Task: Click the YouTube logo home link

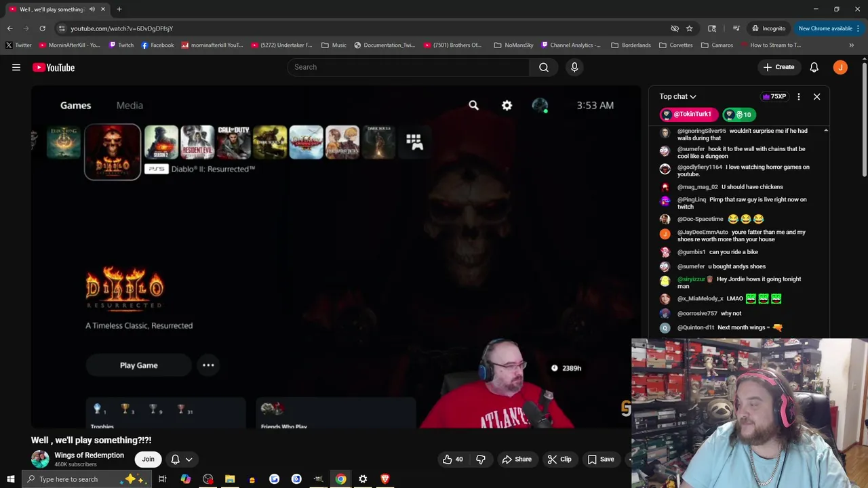Action: pyautogui.click(x=54, y=67)
